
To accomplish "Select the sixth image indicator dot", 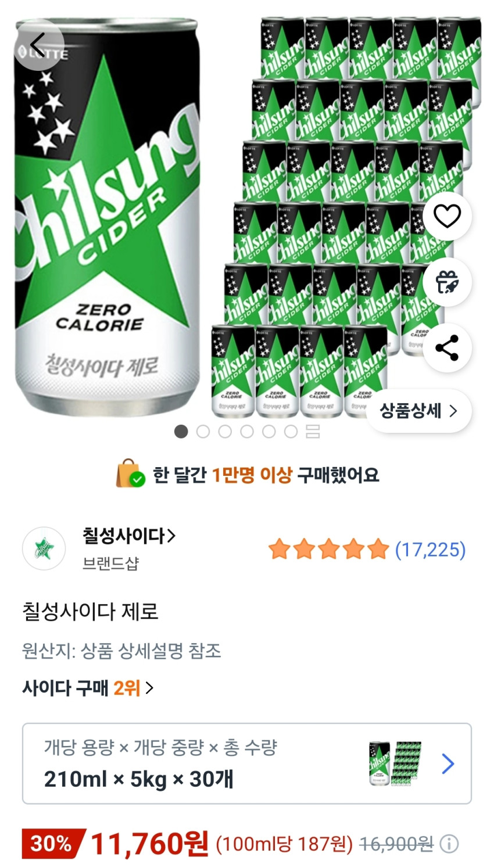I will pos(291,432).
